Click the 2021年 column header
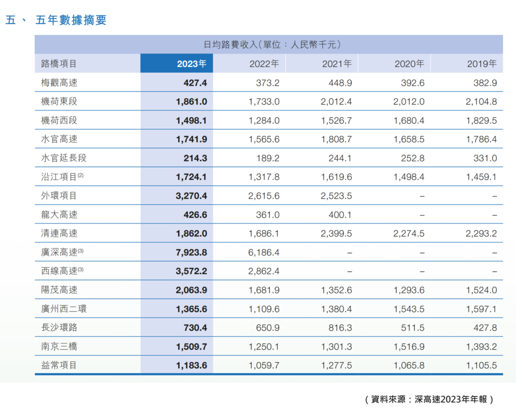This screenshot has width=516, height=420. [337, 64]
